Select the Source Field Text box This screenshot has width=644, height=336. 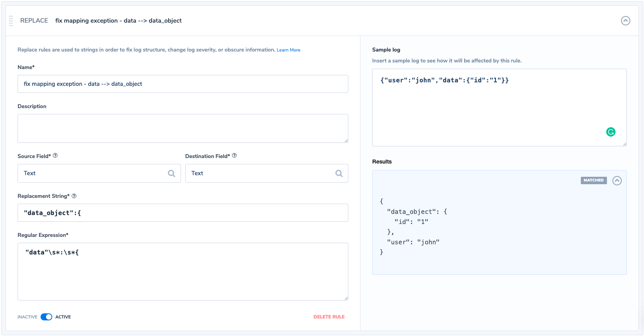pos(99,173)
